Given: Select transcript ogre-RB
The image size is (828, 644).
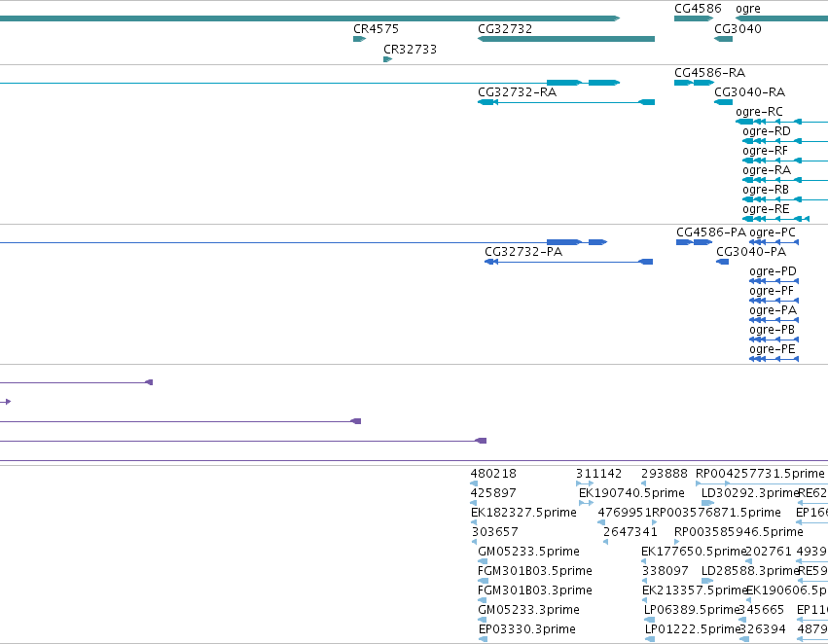Looking at the screenshot, I should pos(766,190).
